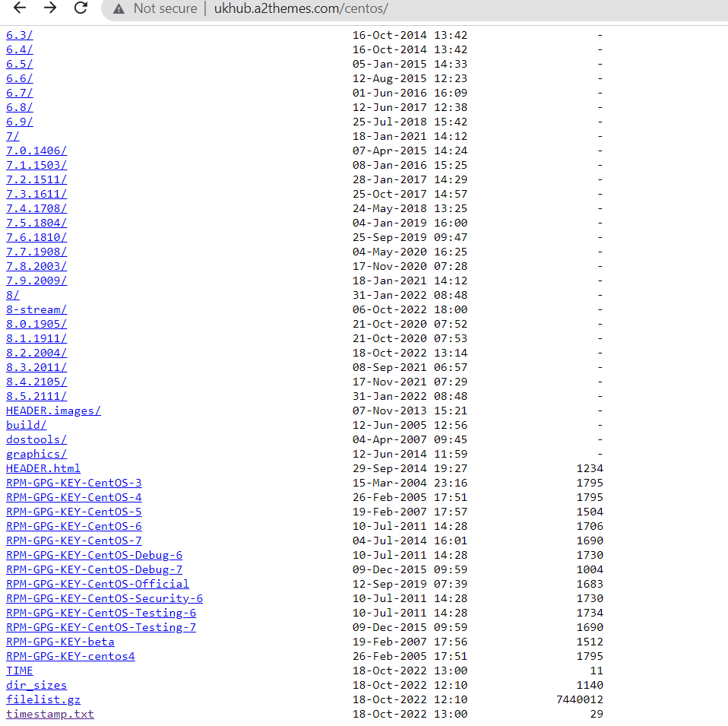This screenshot has height=726, width=728.
Task: Open the 7.7.1908/ directory
Action: [x=36, y=252]
